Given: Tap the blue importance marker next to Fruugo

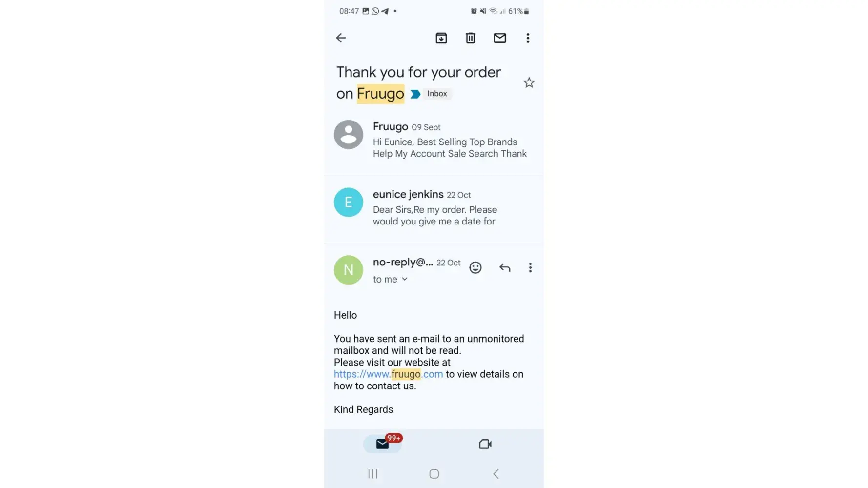Looking at the screenshot, I should [415, 94].
